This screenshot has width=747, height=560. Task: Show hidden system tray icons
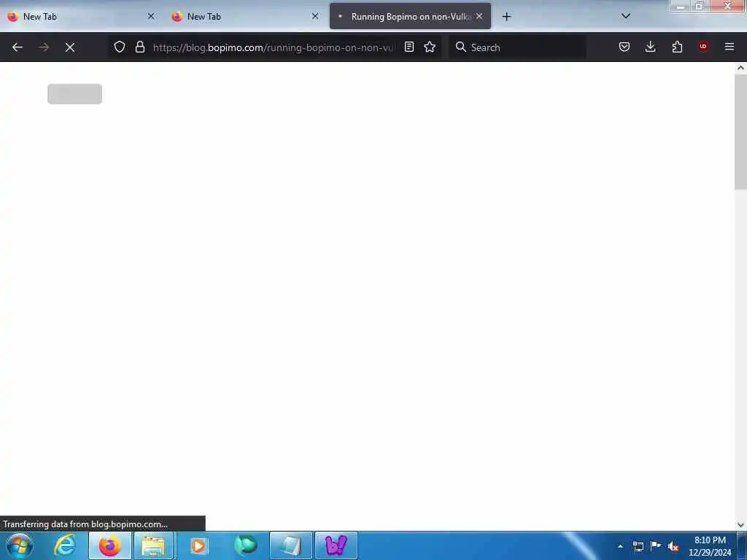click(x=620, y=546)
